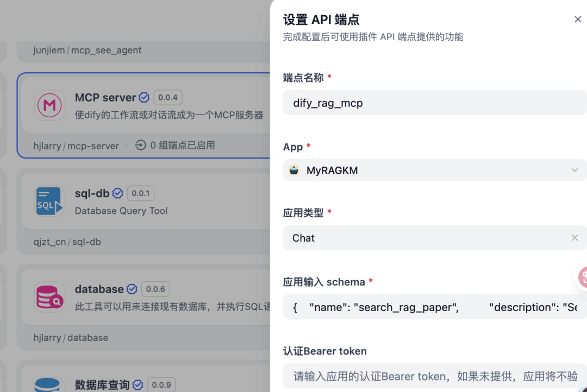Click the database plugin icon
This screenshot has width=587, height=392.
pos(49,297)
